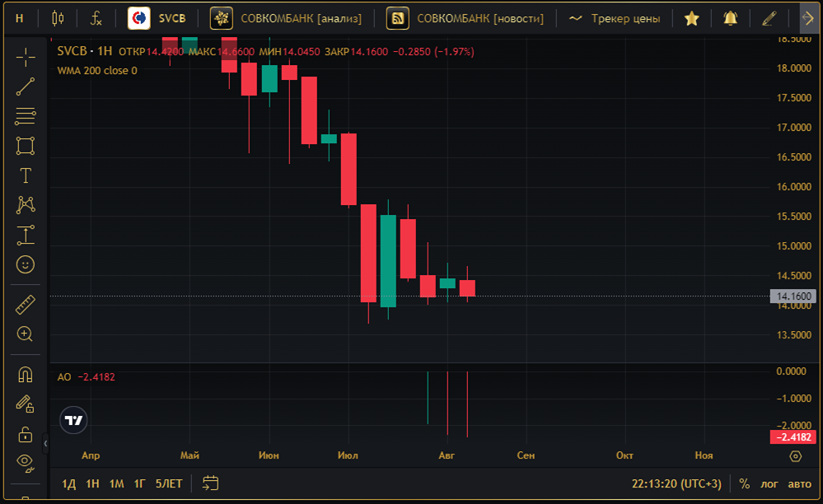This screenshot has height=504, width=823.
Task: Toggle lock all drawing tools
Action: tap(26, 434)
